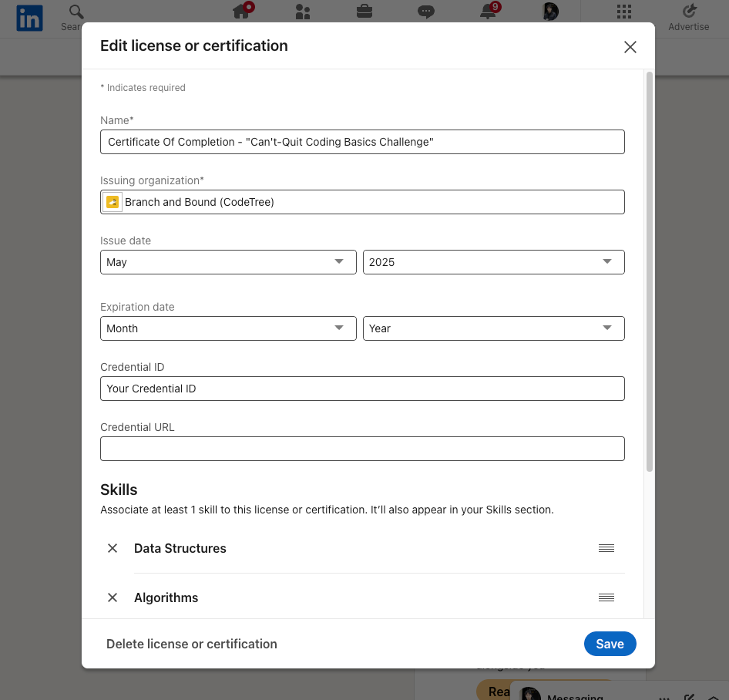Click Branch and Bound organization logo
The width and height of the screenshot is (729, 700).
(113, 202)
